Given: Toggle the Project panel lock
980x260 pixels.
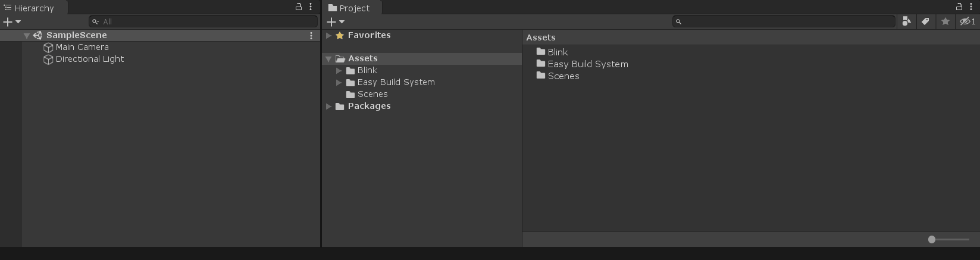Looking at the screenshot, I should click(x=959, y=7).
